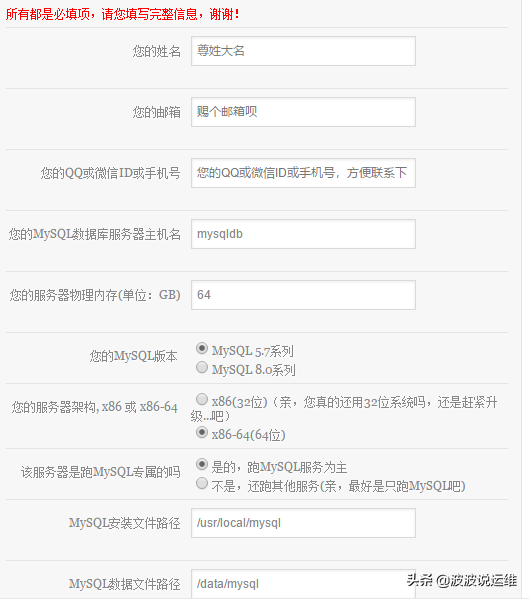Choose 不是，还跑其他服务 radio option
This screenshot has height=599, width=529.
[202, 484]
